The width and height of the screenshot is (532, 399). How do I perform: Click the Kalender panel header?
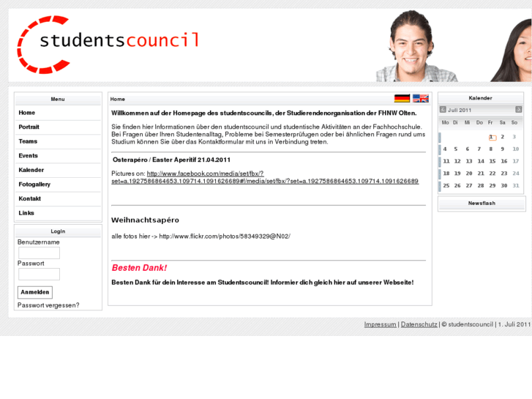(x=481, y=98)
